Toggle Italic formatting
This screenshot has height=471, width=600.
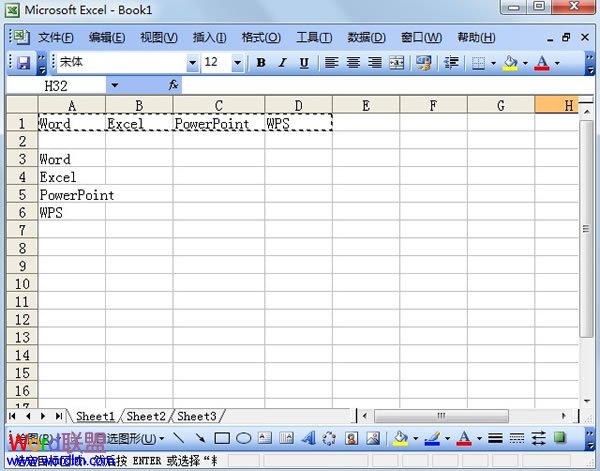click(x=283, y=63)
